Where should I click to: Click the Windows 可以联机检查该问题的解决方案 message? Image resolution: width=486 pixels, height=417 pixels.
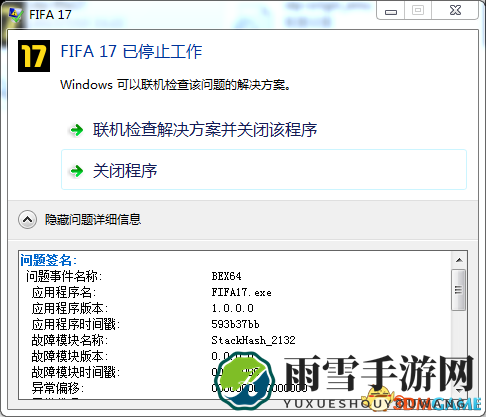(175, 85)
